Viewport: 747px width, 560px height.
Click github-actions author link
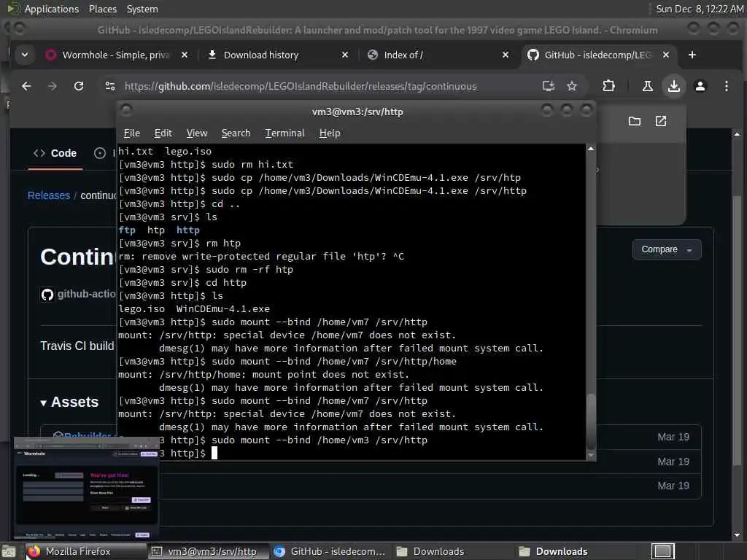click(86, 295)
